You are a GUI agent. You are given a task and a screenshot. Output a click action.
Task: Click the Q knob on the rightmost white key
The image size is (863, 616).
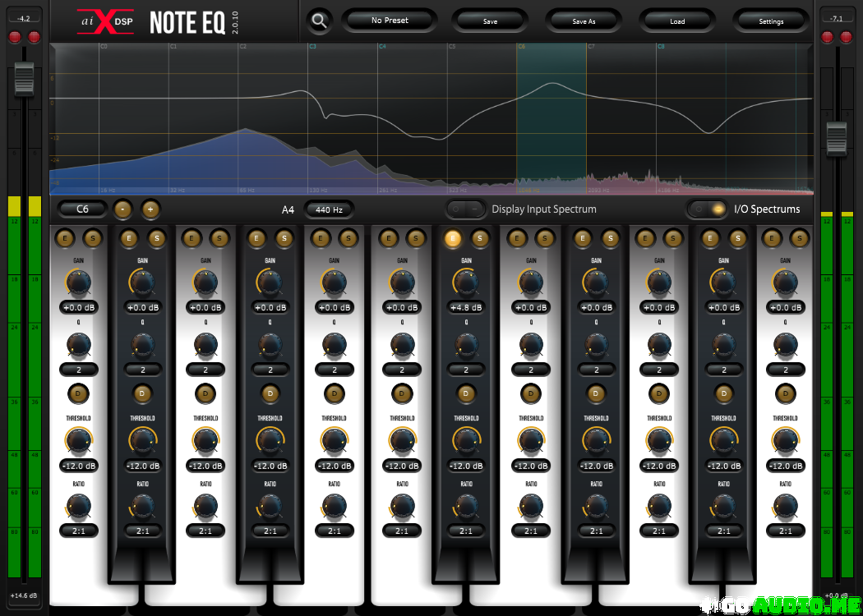point(786,345)
